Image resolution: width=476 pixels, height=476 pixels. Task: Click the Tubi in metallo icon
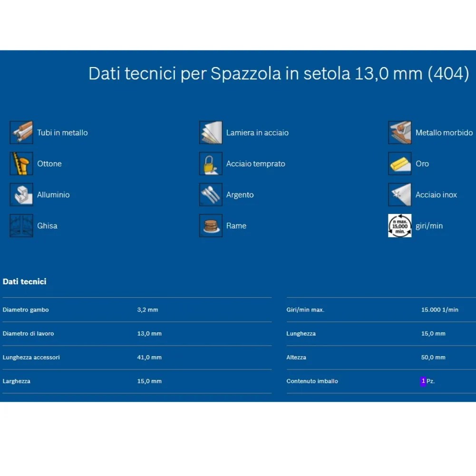[21, 133]
